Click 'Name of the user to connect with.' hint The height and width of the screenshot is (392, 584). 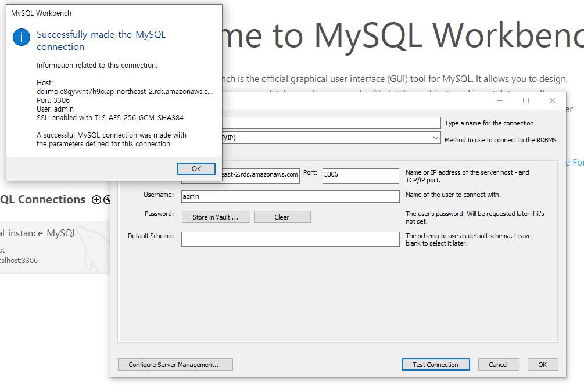[x=453, y=195]
